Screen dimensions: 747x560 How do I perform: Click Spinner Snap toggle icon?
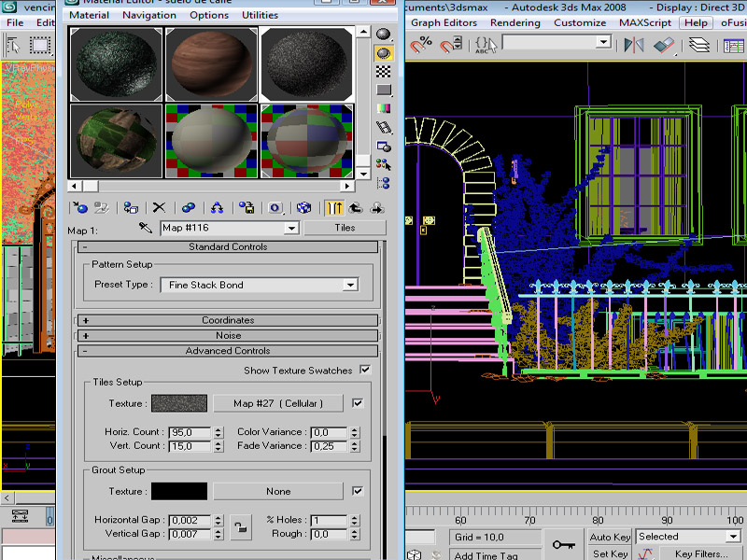pos(451,45)
